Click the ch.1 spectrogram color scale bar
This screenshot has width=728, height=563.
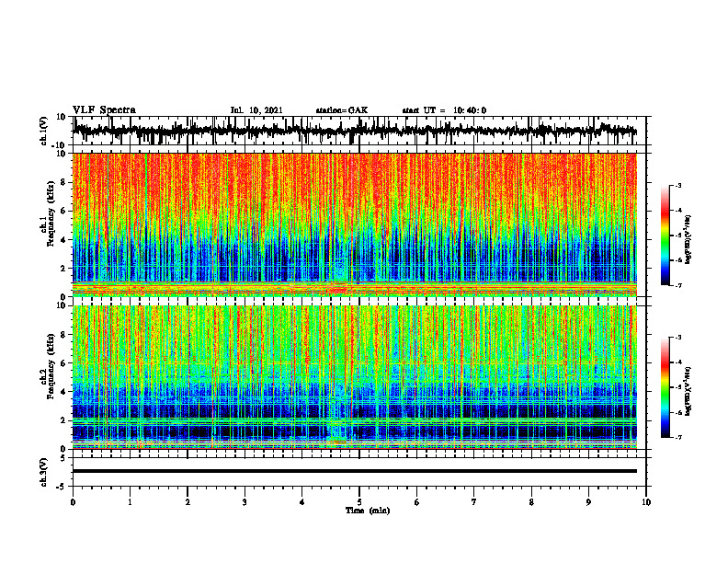[665, 236]
